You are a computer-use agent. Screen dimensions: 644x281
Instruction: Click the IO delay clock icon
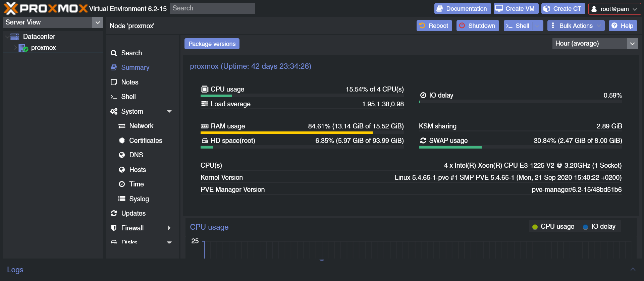tap(423, 95)
